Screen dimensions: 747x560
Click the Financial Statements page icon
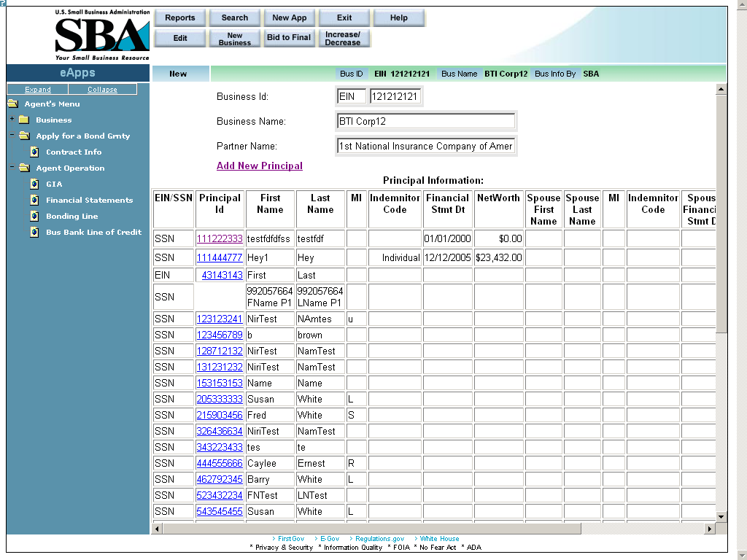[x=34, y=201]
